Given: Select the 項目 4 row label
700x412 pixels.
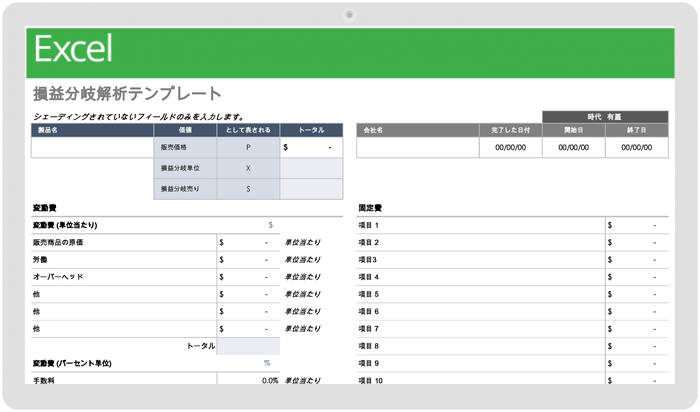Looking at the screenshot, I should (x=368, y=277).
